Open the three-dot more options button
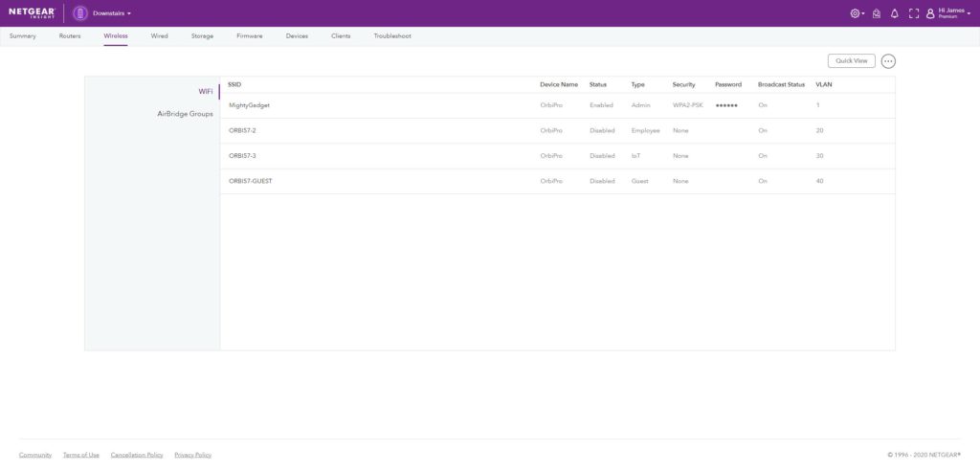The height and width of the screenshot is (471, 980). [x=888, y=61]
